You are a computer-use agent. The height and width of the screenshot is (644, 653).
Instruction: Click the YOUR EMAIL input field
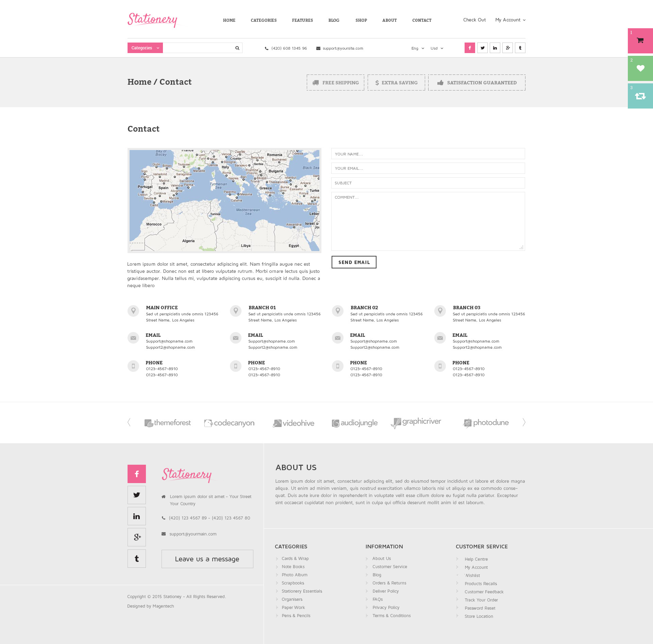pyautogui.click(x=428, y=168)
